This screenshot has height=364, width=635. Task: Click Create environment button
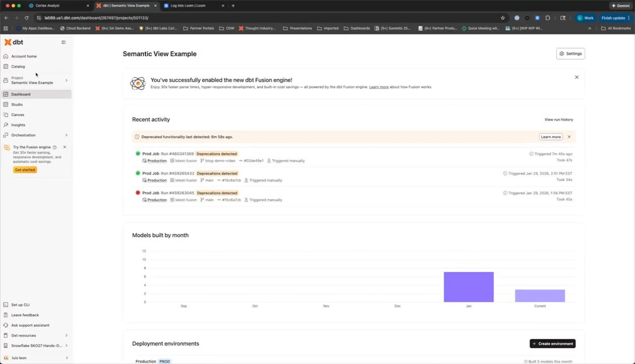tap(552, 343)
